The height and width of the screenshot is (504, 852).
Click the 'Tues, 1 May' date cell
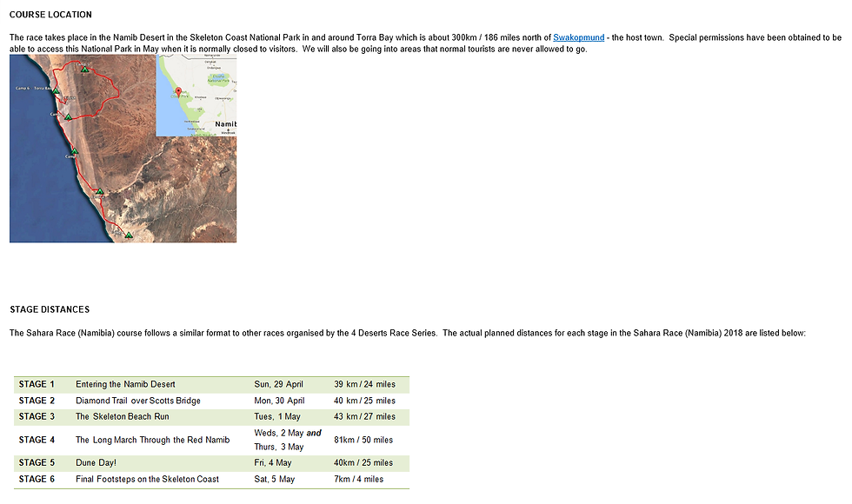277,416
